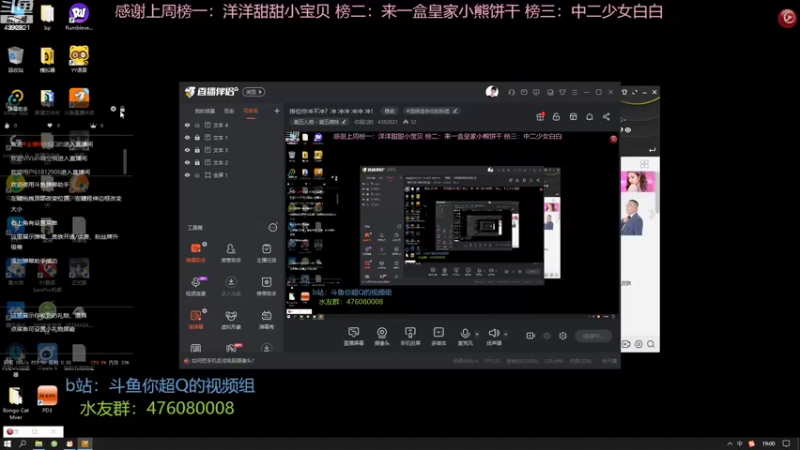Open the tool right of the 视频连麦 tool
800x450 pixels.
tap(231, 286)
